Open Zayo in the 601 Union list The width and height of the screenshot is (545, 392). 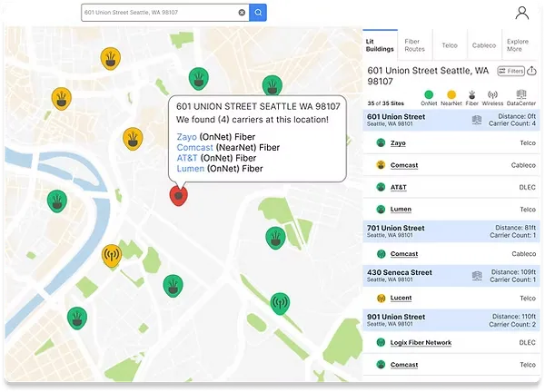pos(398,143)
